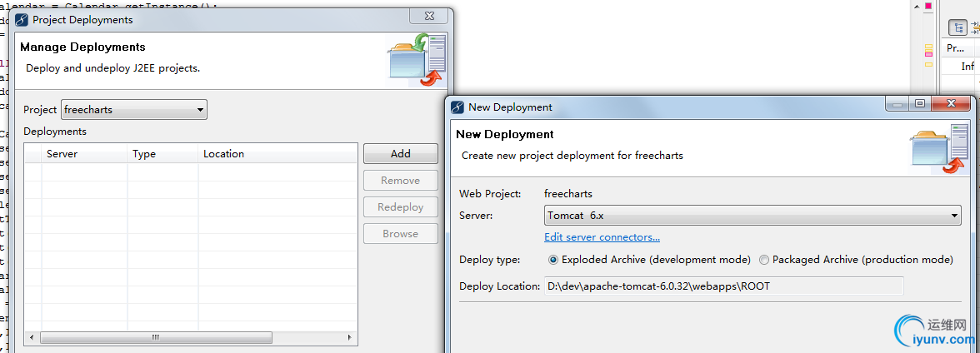This screenshot has width=980, height=353.
Task: Select Packaged Archive (production mode) option
Action: click(857, 259)
